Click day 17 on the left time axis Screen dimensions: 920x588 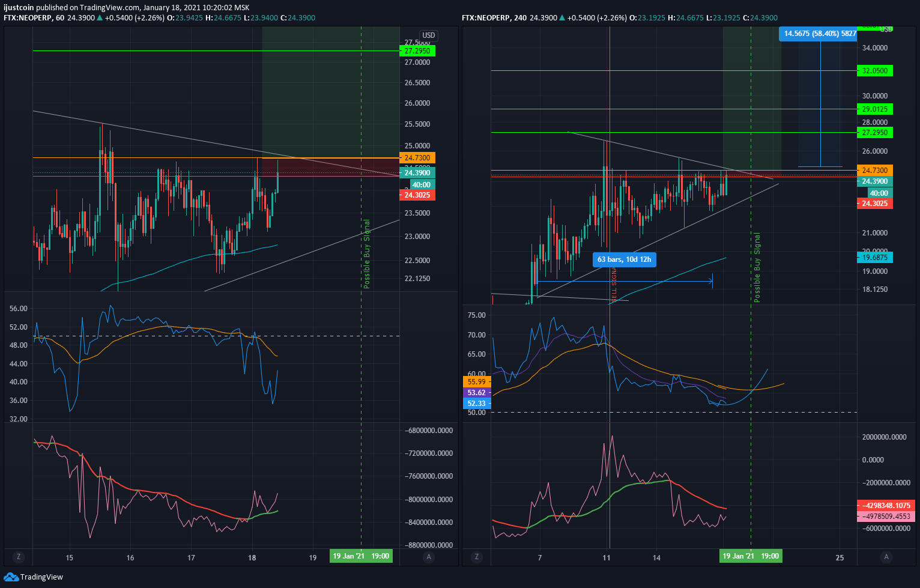pos(191,558)
